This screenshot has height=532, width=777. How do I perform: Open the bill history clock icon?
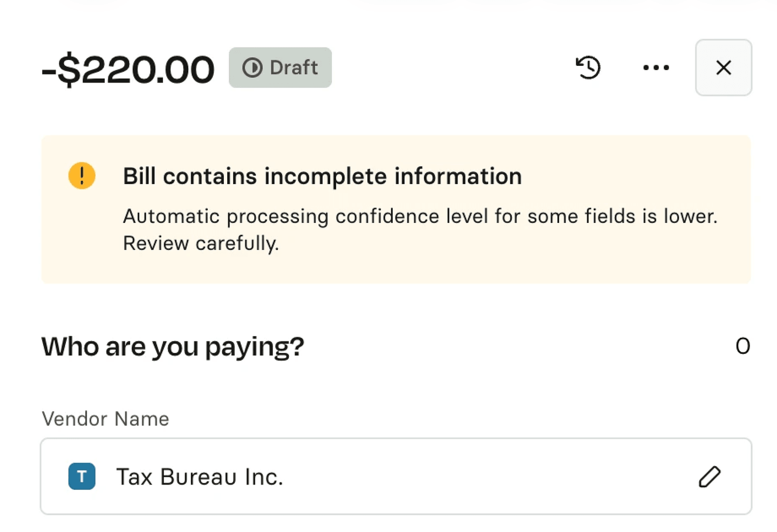tap(588, 67)
